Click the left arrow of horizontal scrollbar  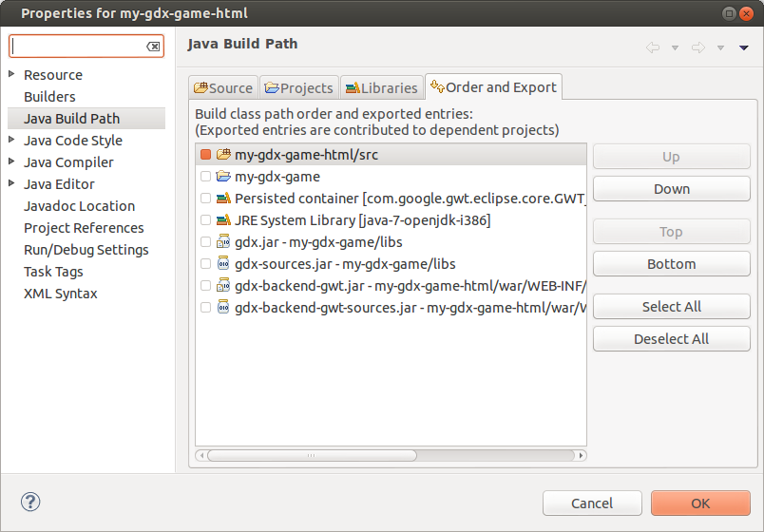pyautogui.click(x=201, y=455)
